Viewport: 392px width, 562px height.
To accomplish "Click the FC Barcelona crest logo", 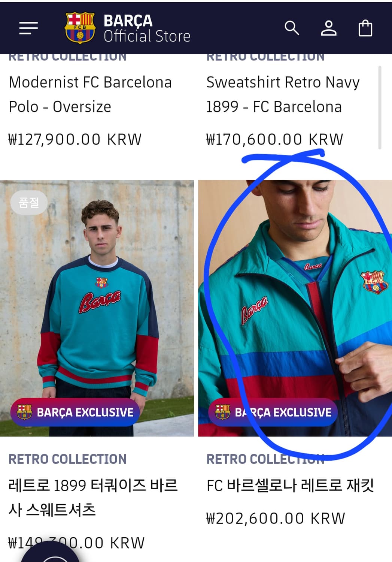I will click(80, 28).
